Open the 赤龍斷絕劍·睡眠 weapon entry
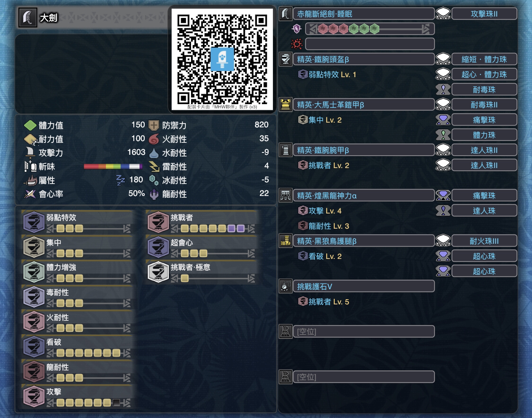This screenshot has height=418, width=532. click(364, 14)
